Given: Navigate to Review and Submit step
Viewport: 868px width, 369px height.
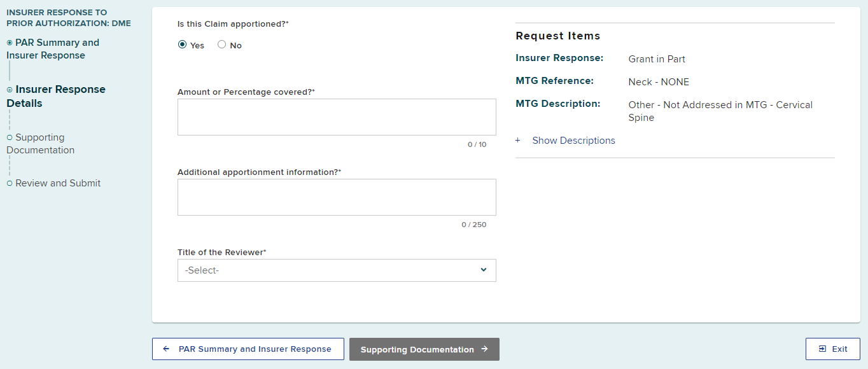Looking at the screenshot, I should [x=59, y=183].
